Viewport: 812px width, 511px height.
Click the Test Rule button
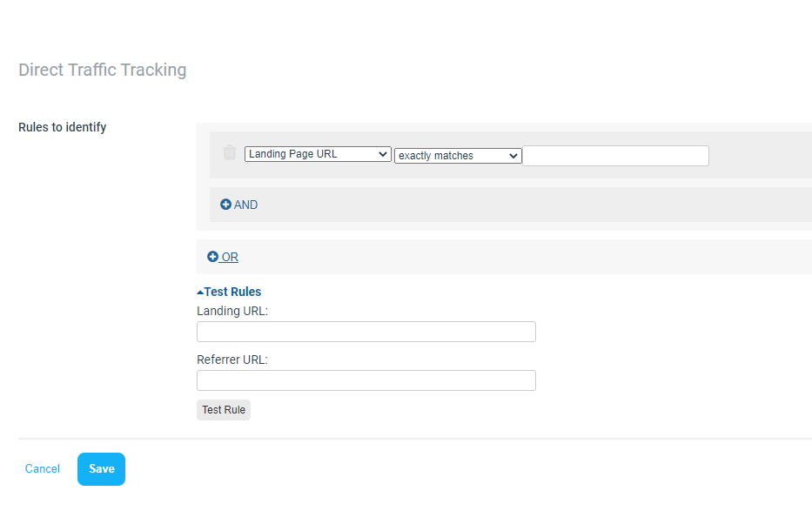coord(224,410)
